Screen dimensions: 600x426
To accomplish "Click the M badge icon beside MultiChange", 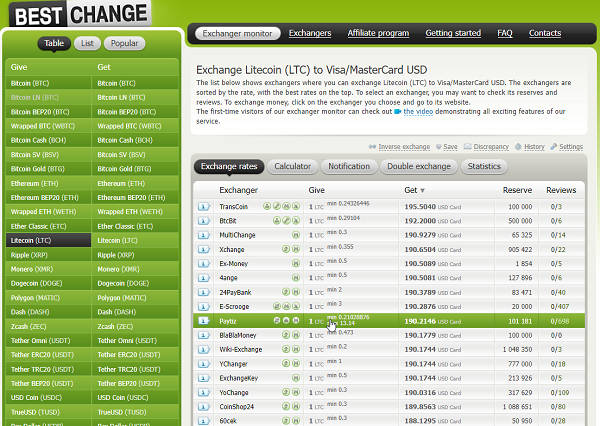I will click(296, 235).
